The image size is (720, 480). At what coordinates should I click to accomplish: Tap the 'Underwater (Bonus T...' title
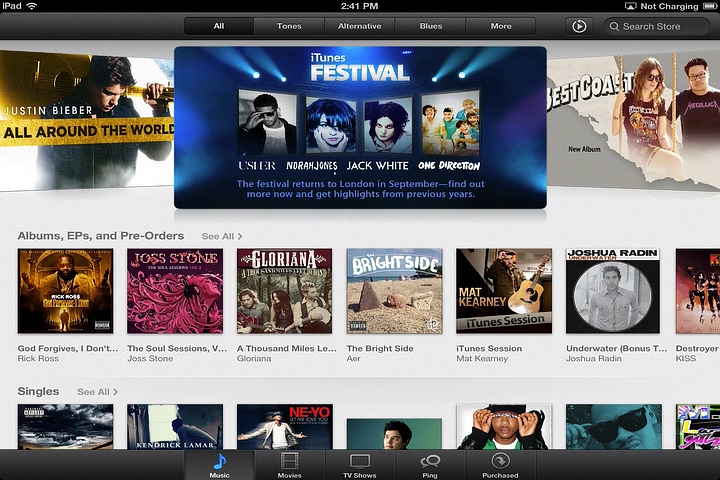tap(617, 349)
